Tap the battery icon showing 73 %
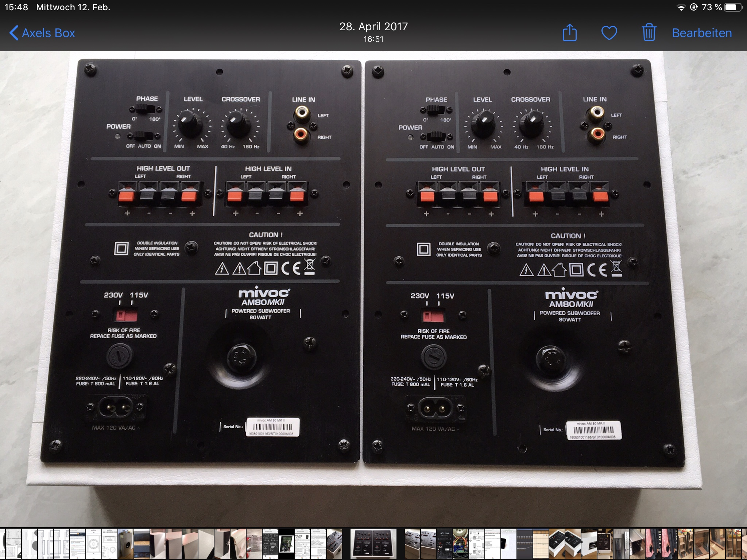The width and height of the screenshot is (747, 560). 733,7
